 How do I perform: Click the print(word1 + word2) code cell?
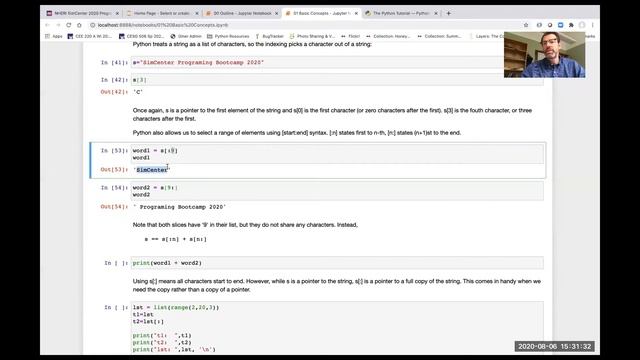click(x=337, y=263)
